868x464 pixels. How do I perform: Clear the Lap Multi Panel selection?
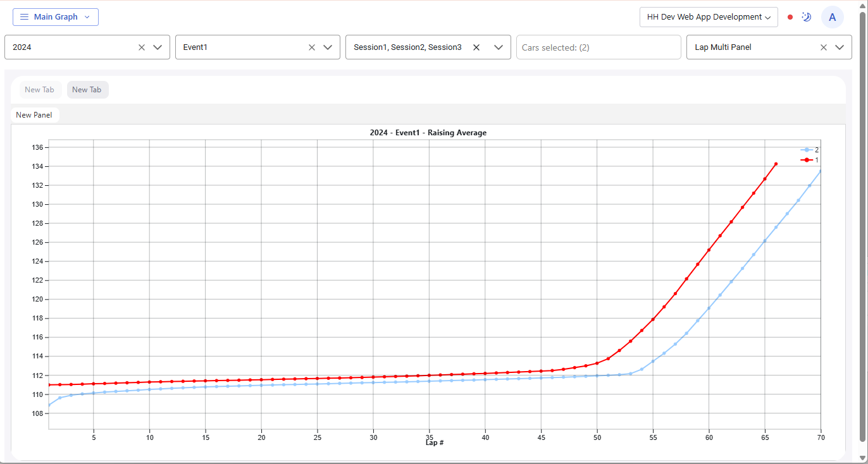coord(824,47)
